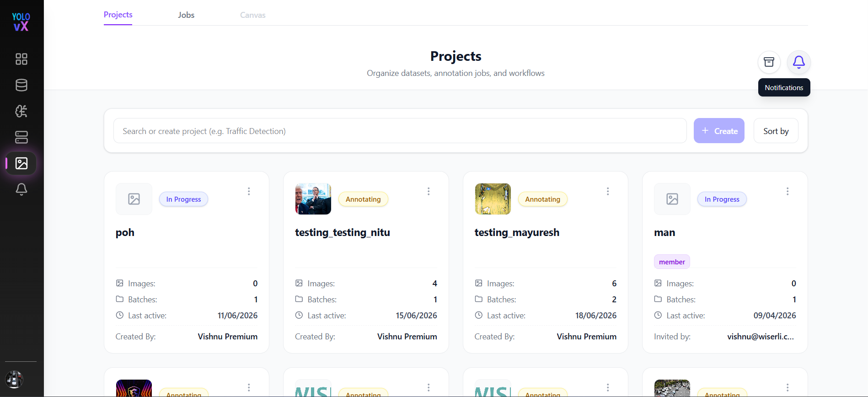Screen dimensions: 868x397
Task: Open the sidebar notifications bell icon
Action: (x=21, y=189)
